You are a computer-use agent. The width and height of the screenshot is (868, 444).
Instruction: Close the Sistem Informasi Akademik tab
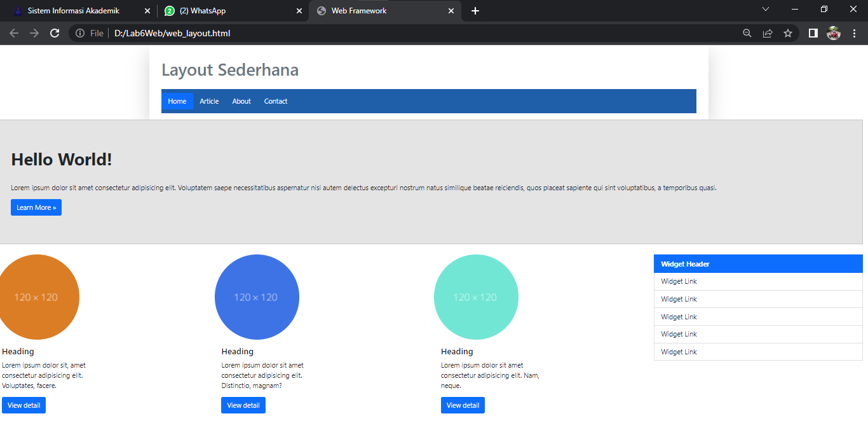(147, 11)
